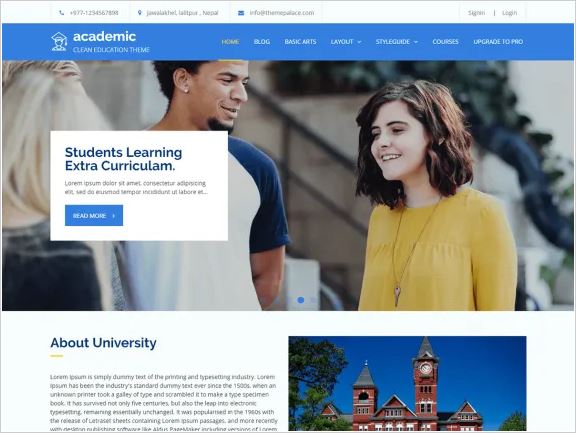Select the active blue slider dot
The image size is (576, 433).
click(x=300, y=300)
